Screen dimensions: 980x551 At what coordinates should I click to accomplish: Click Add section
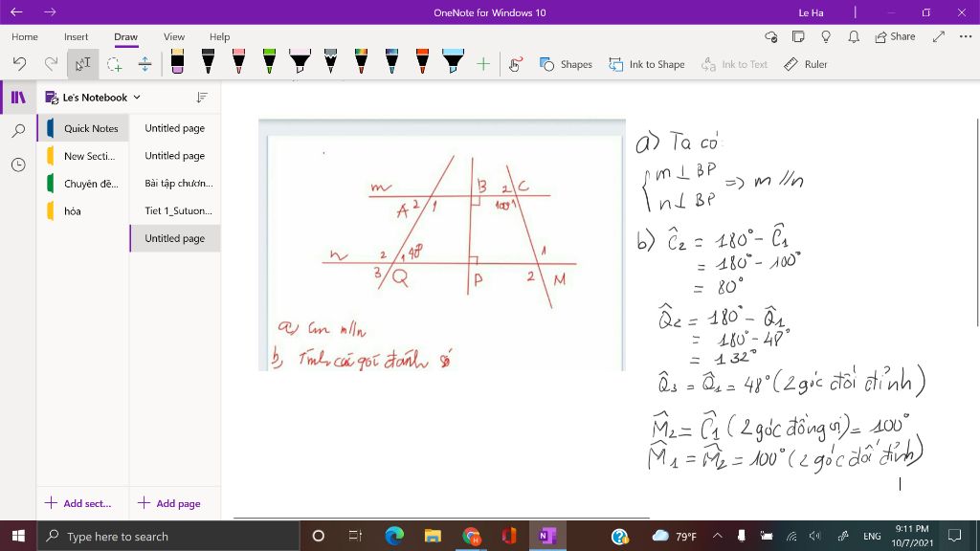tap(78, 503)
